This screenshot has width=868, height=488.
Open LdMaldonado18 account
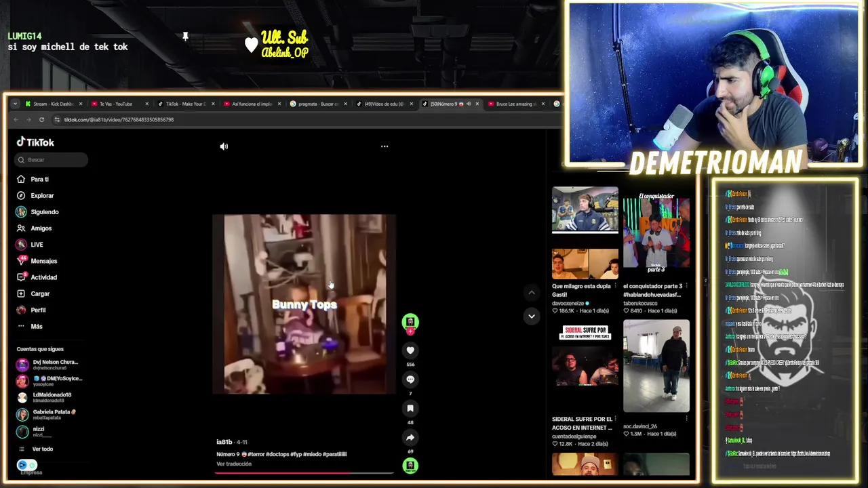(44, 397)
